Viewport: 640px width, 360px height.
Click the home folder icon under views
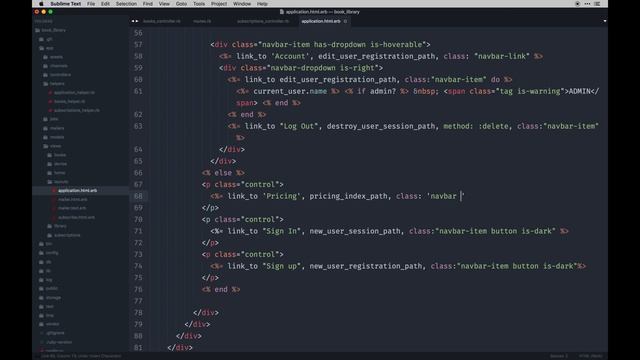49,173
